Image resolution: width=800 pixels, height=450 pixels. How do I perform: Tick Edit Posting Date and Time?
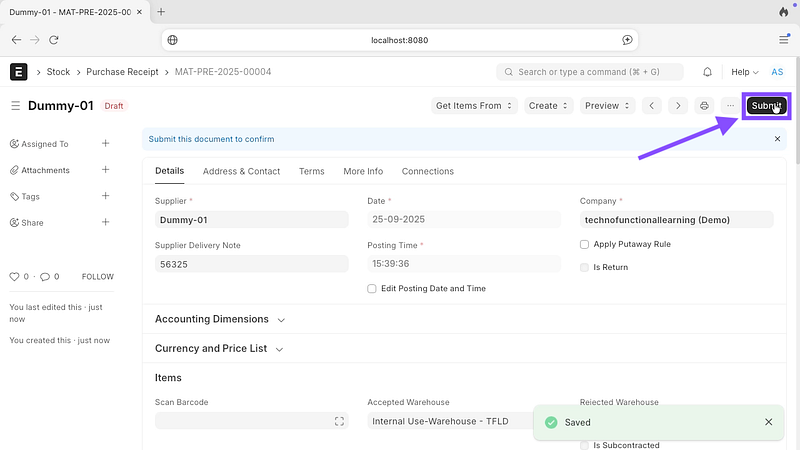372,288
